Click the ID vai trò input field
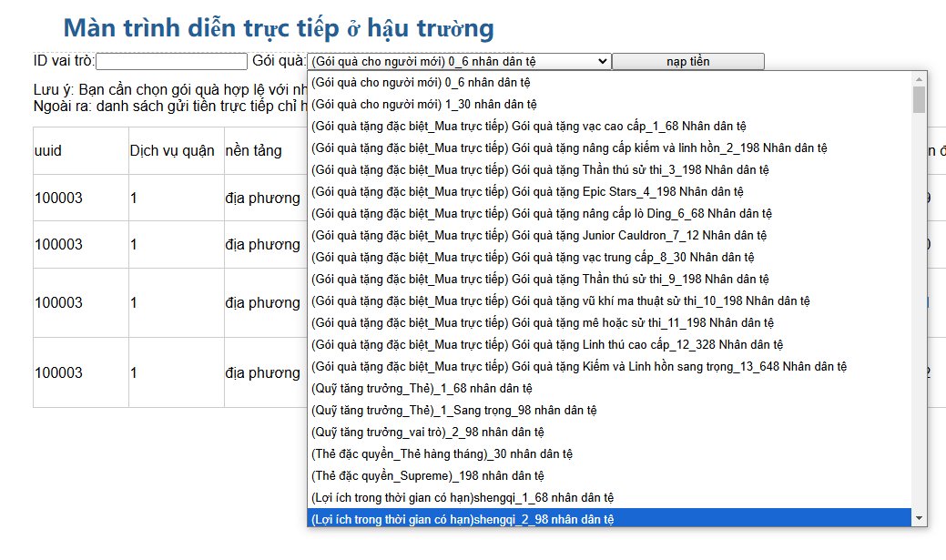 (x=171, y=61)
